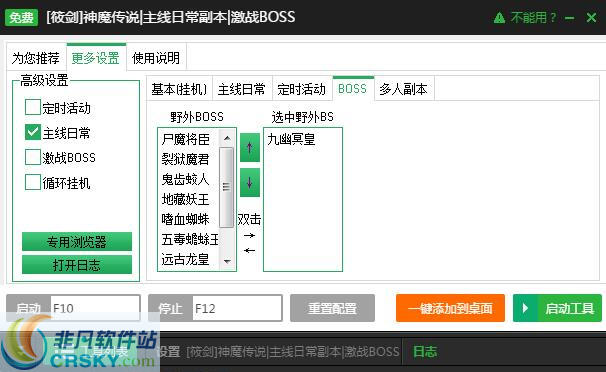Click the 打开日志 button
The image size is (606, 372).
click(x=77, y=265)
